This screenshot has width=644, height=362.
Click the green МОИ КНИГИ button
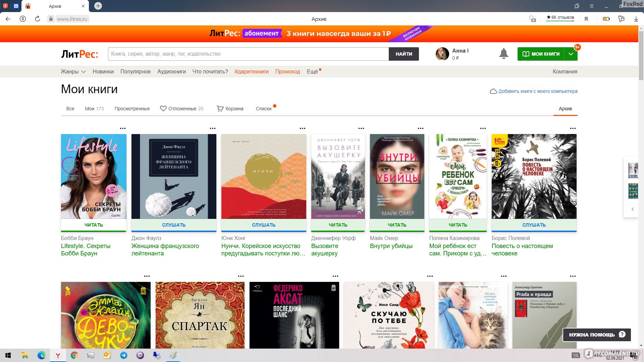tap(541, 54)
